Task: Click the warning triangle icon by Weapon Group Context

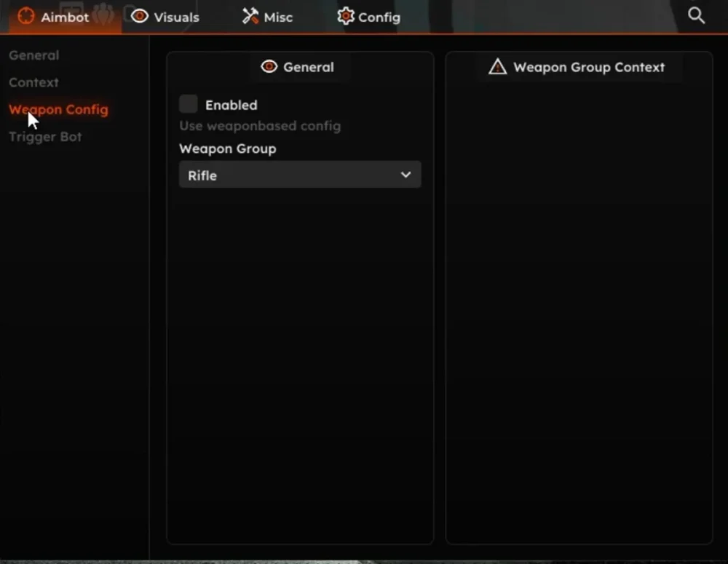Action: coord(497,67)
